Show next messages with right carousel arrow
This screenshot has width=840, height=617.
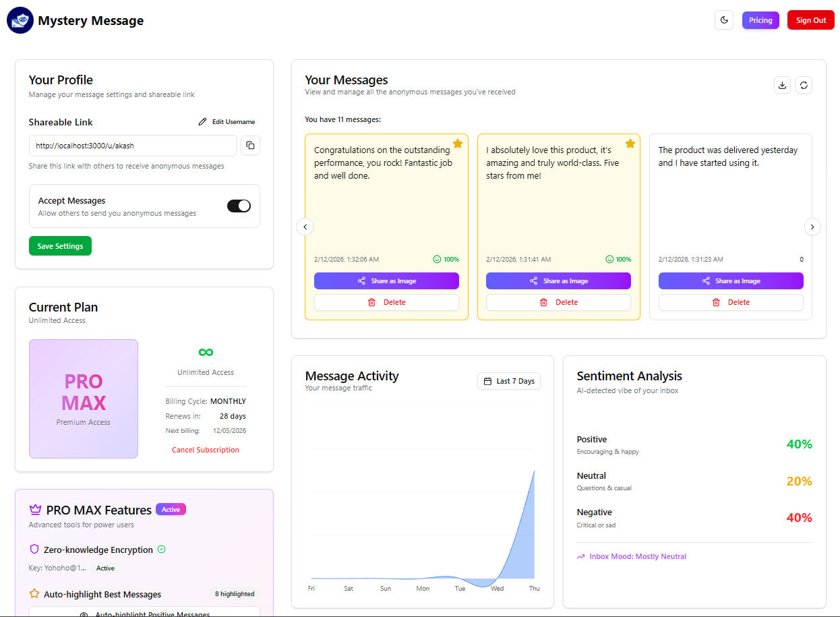pyautogui.click(x=812, y=227)
